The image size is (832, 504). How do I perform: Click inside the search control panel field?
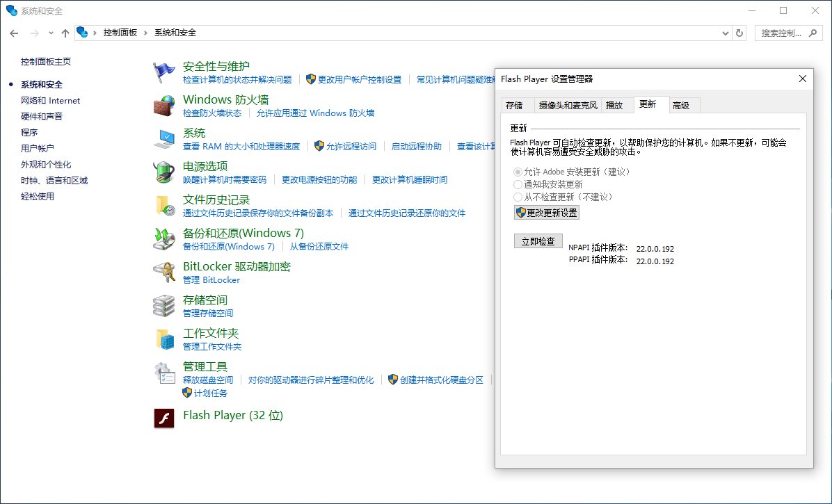click(783, 33)
